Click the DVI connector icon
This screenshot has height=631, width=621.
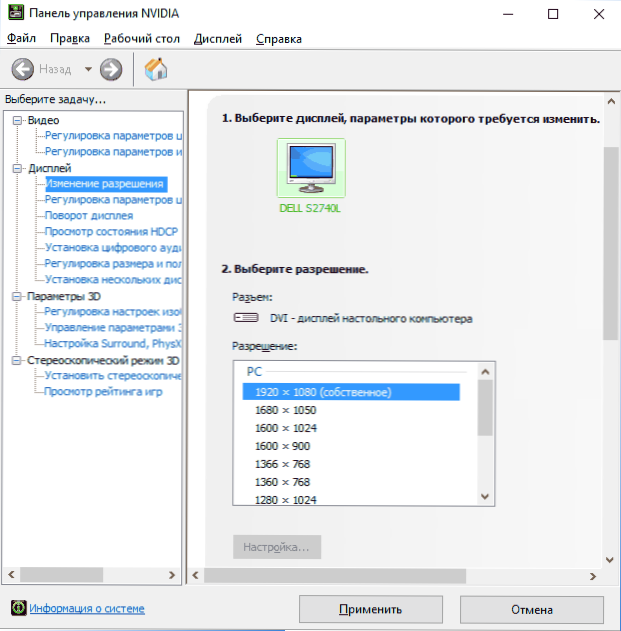246,318
